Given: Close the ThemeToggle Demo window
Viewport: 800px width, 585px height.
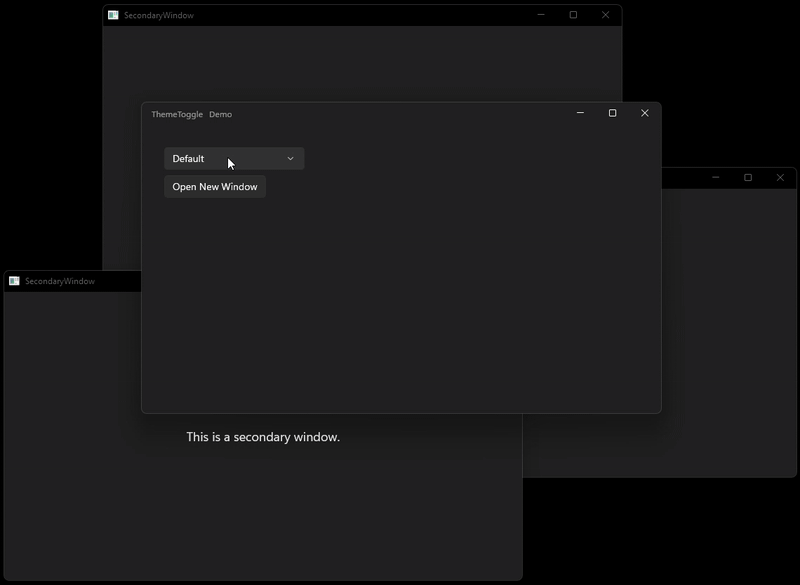Looking at the screenshot, I should click(x=644, y=113).
